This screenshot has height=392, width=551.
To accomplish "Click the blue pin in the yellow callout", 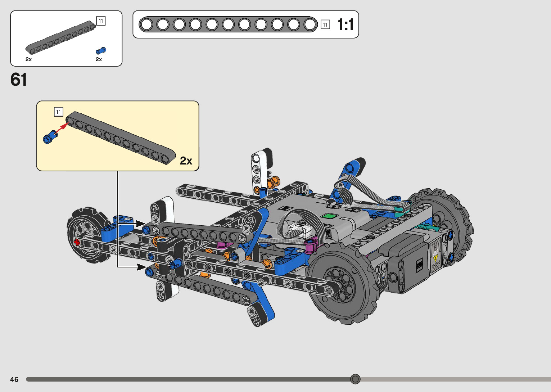I will tap(50, 137).
